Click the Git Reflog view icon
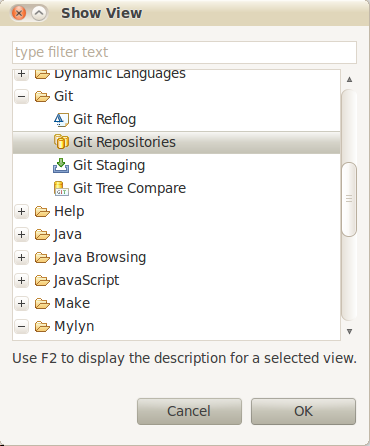The height and width of the screenshot is (446, 370). click(61, 120)
